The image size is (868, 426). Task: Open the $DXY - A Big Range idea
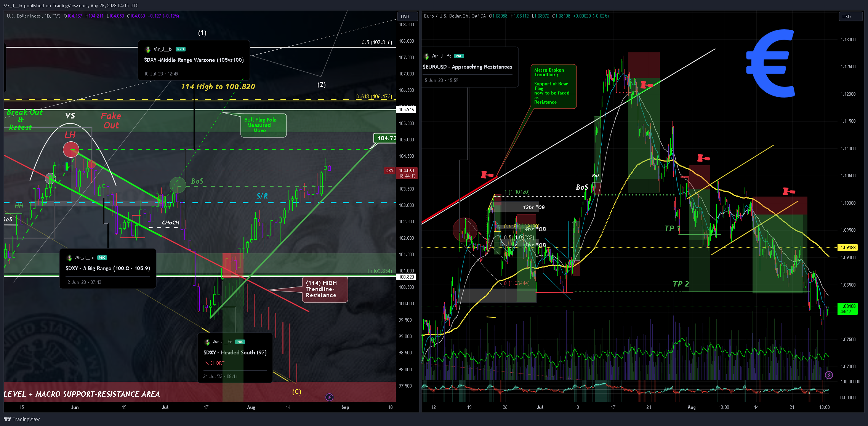coord(108,268)
